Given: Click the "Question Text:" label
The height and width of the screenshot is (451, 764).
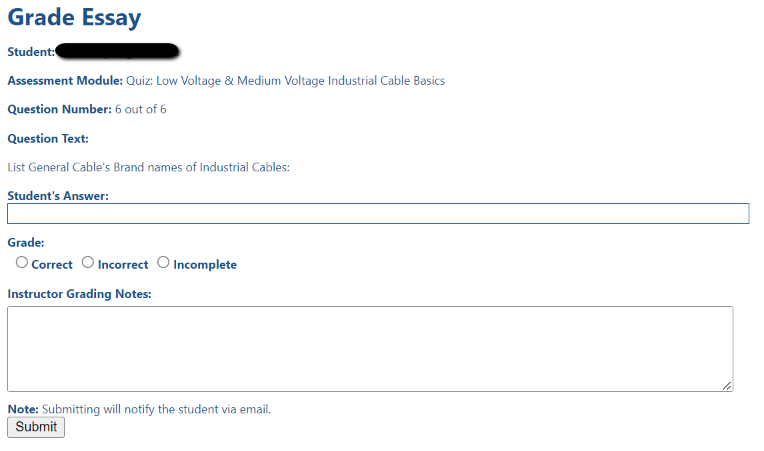Looking at the screenshot, I should 48,139.
